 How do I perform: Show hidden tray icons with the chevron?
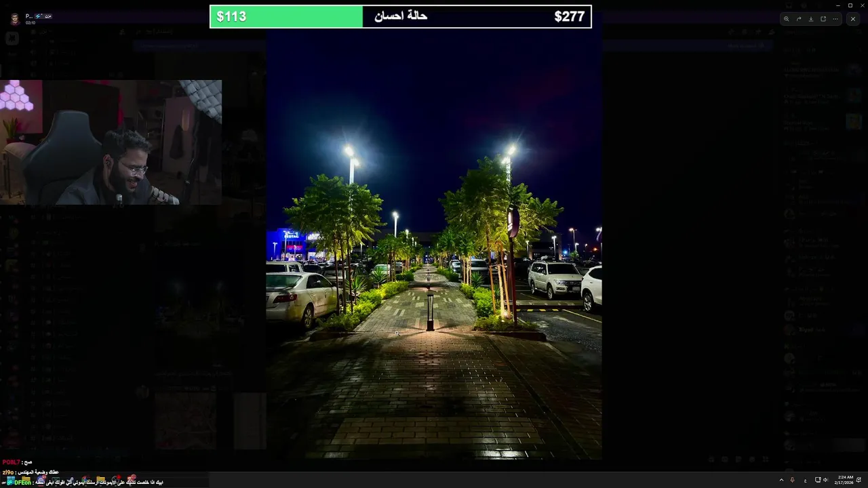781,480
